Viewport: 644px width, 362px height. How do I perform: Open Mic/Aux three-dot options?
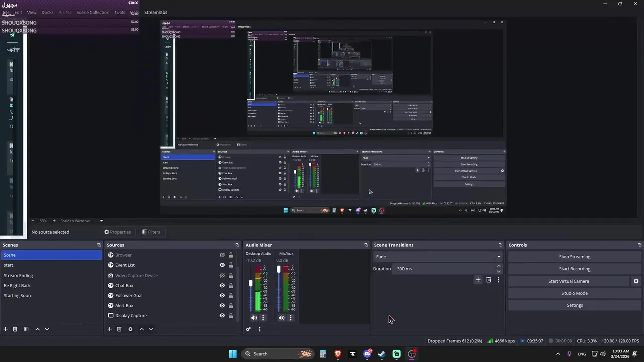point(291,318)
